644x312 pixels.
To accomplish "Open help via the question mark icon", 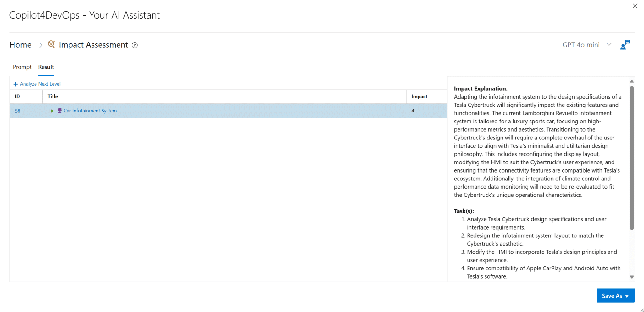I will (135, 45).
